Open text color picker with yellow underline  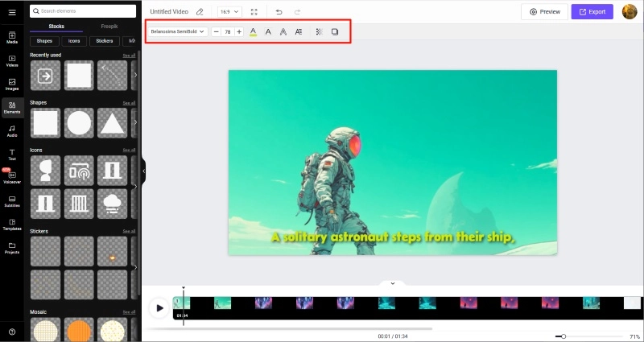pyautogui.click(x=253, y=31)
